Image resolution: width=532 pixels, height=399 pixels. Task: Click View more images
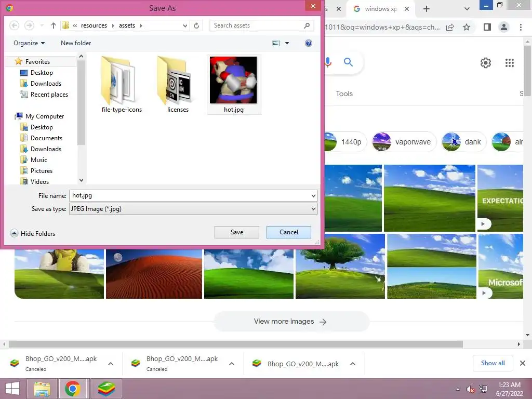(291, 321)
